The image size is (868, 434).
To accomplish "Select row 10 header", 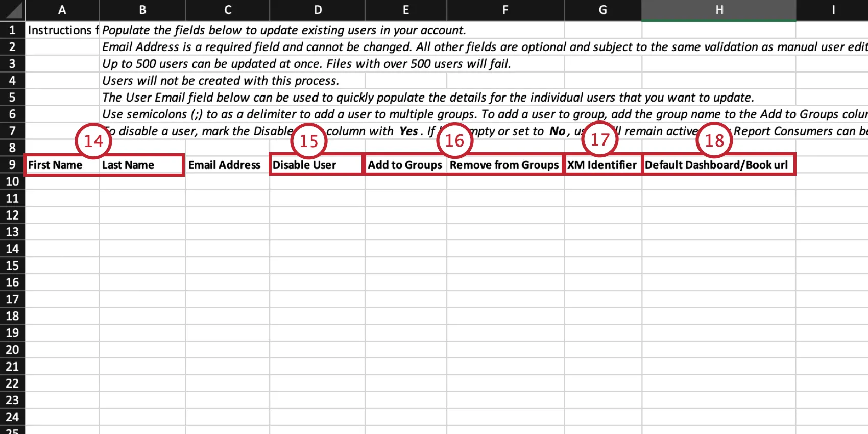I will 12,182.
